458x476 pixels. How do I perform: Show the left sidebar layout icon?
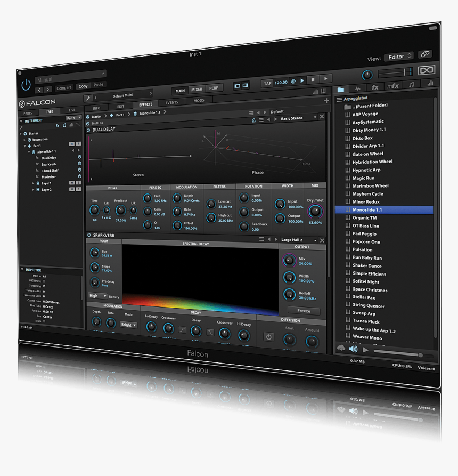tap(237, 86)
